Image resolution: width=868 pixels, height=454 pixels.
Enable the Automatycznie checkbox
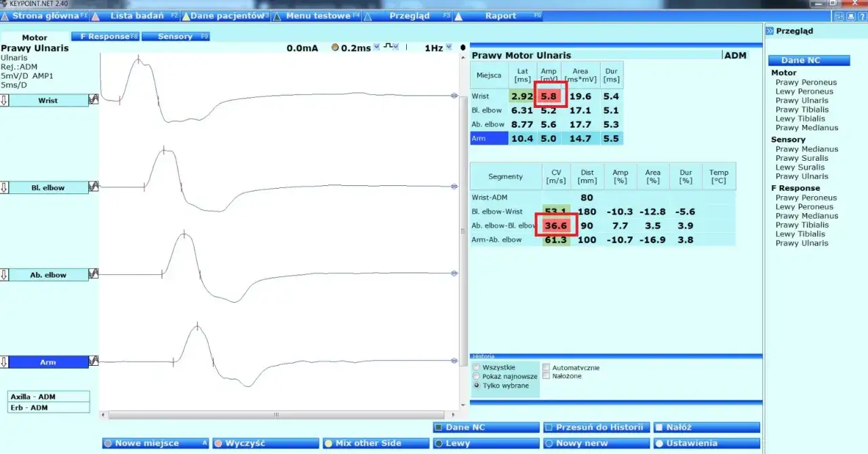[546, 368]
